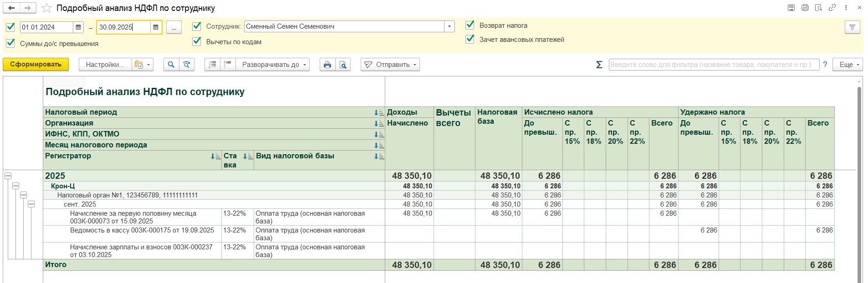Click the filter funnel icon top right
The height and width of the screenshot is (283, 868).
[x=852, y=27]
